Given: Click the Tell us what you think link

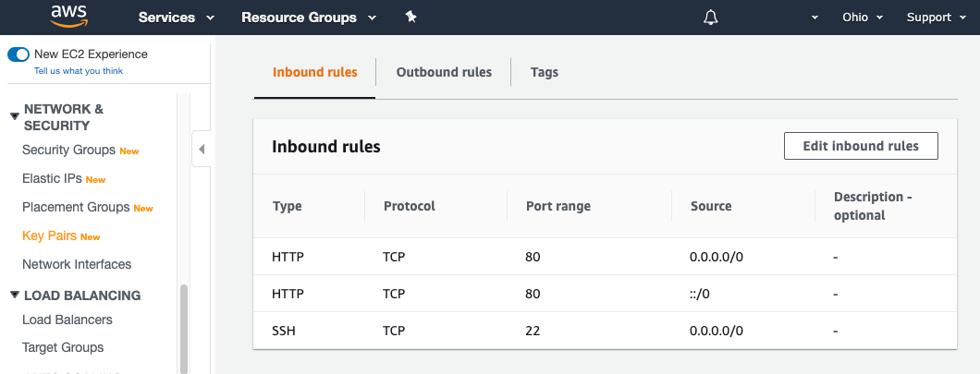Looking at the screenshot, I should 79,71.
